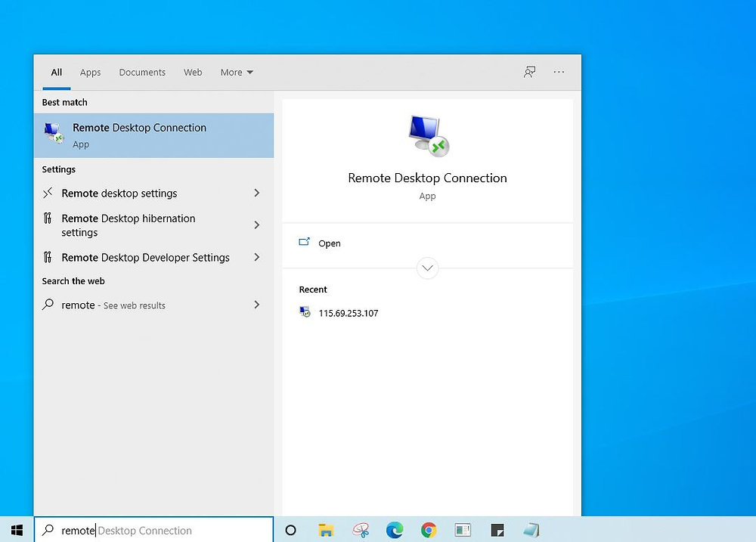Open recent connection 115.69.253.107
The image size is (756, 542).
click(348, 314)
